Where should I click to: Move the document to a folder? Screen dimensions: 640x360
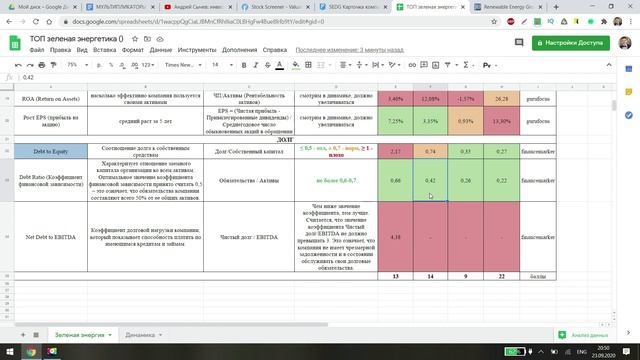tap(147, 39)
